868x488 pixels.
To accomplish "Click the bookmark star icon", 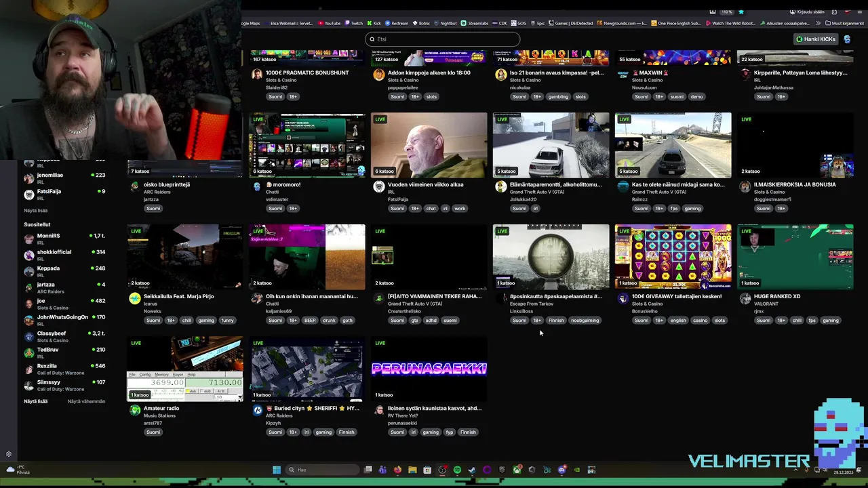I will pyautogui.click(x=741, y=12).
